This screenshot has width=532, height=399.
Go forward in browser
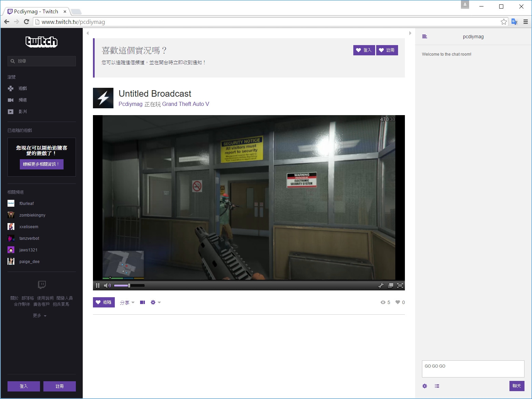coord(16,22)
